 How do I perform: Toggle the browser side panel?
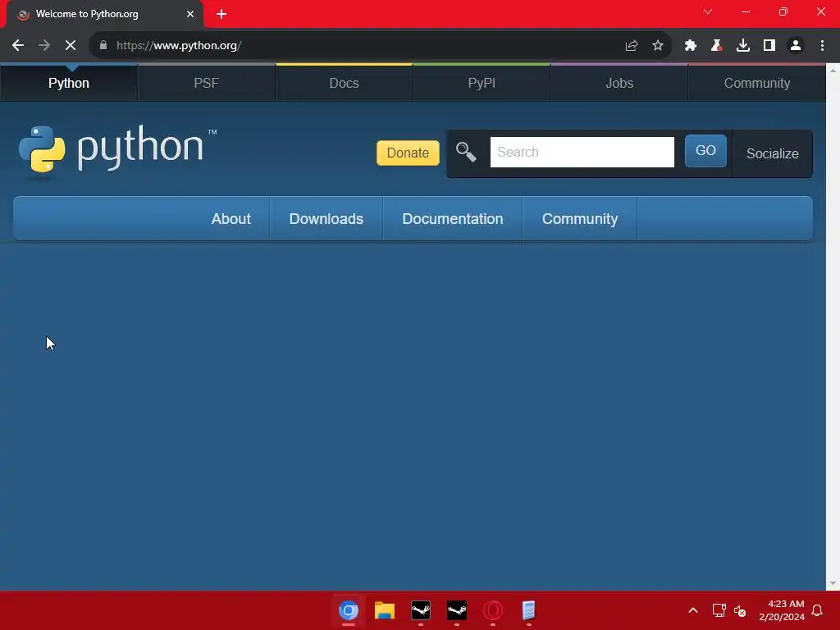click(769, 46)
